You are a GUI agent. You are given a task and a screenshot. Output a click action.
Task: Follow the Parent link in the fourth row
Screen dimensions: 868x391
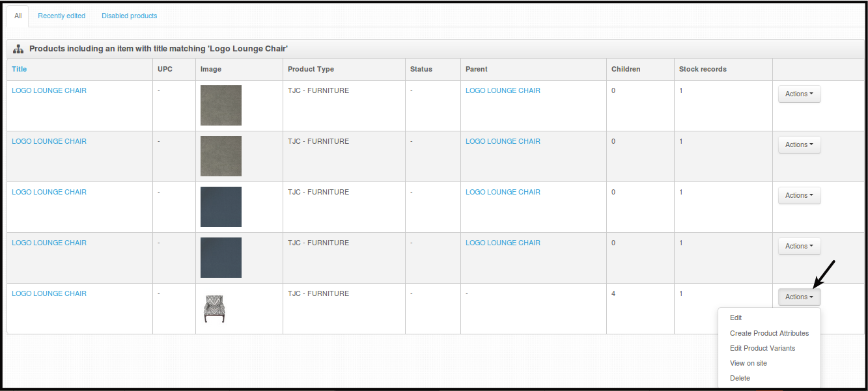(503, 243)
